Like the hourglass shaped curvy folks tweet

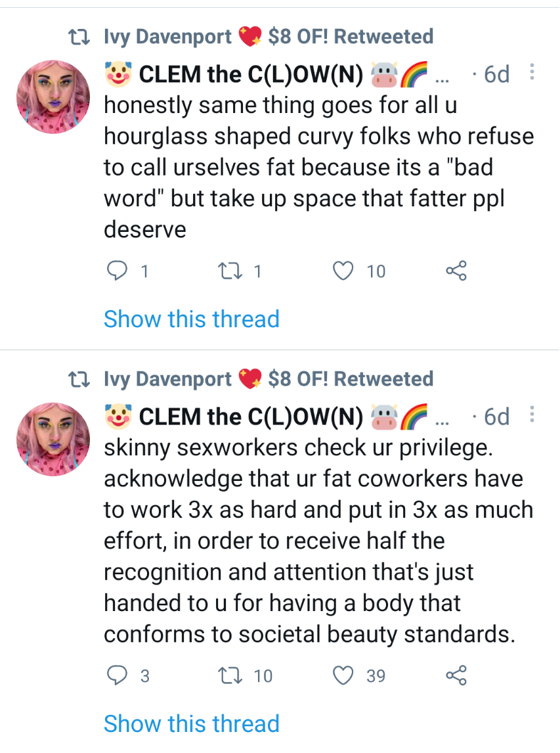tap(344, 270)
